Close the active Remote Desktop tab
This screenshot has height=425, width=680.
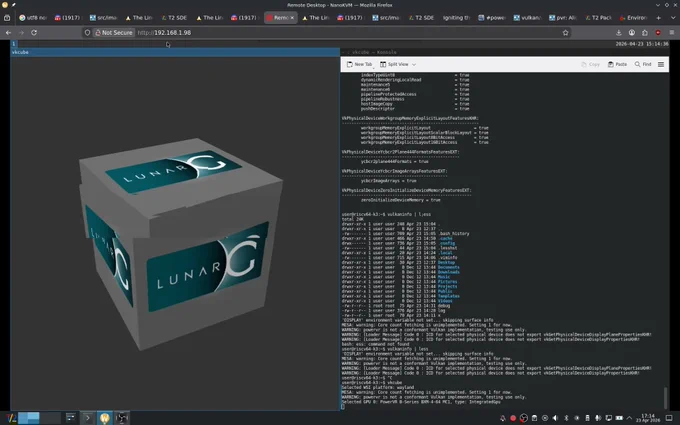(x=292, y=18)
